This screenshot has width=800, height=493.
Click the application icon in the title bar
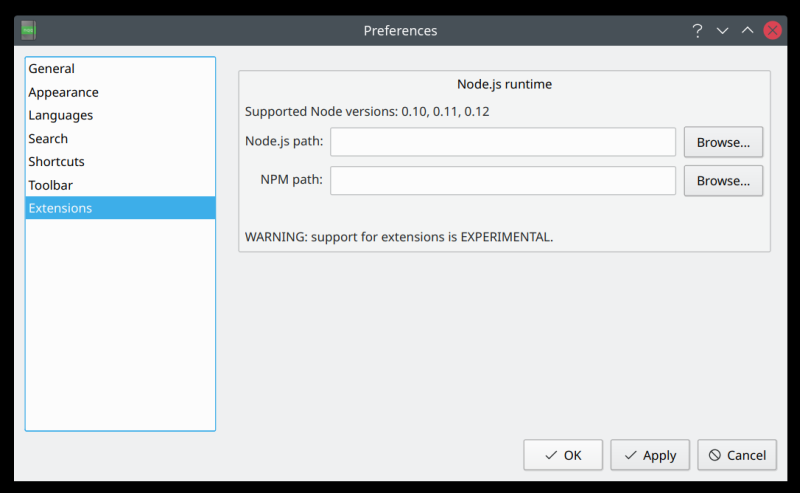[x=29, y=30]
